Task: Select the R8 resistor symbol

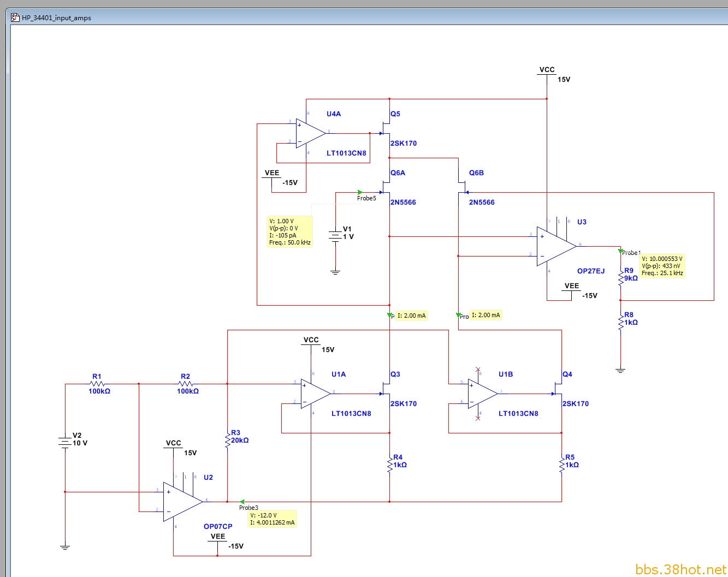Action: coord(620,322)
